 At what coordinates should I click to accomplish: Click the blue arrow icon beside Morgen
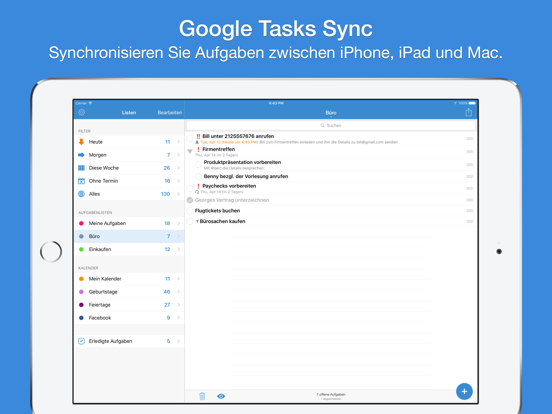(81, 155)
